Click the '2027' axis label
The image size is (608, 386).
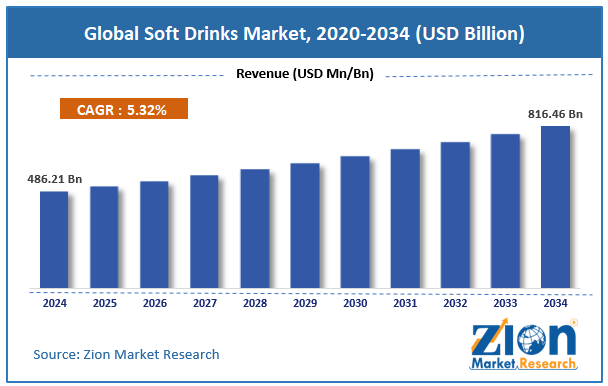(x=205, y=303)
